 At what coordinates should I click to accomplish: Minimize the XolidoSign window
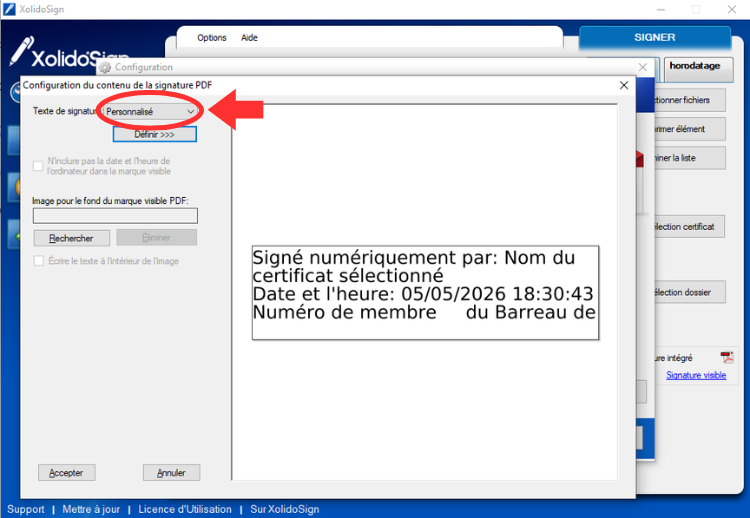(x=661, y=9)
